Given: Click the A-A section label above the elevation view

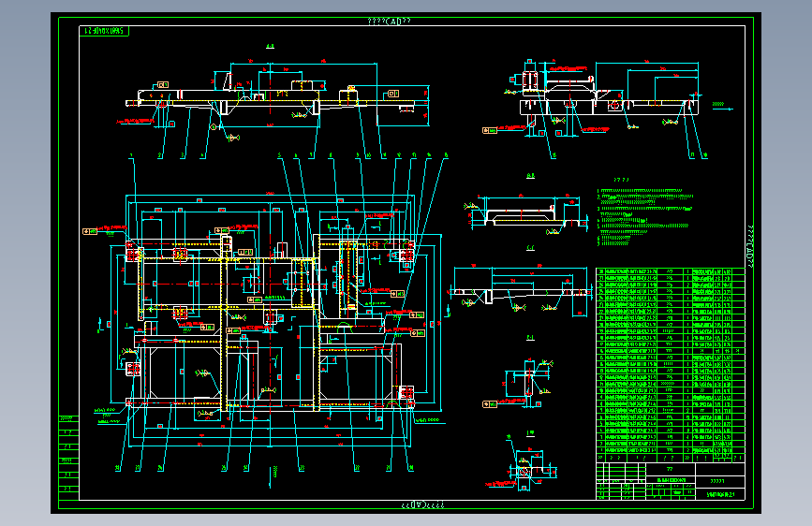Looking at the screenshot, I should 271,46.
